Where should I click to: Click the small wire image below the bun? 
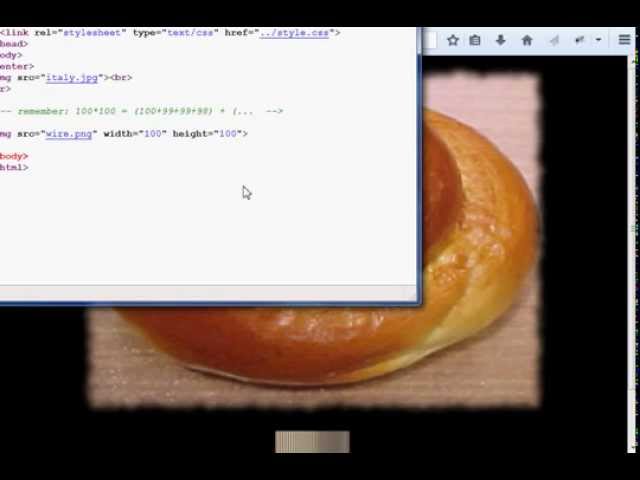tap(312, 442)
